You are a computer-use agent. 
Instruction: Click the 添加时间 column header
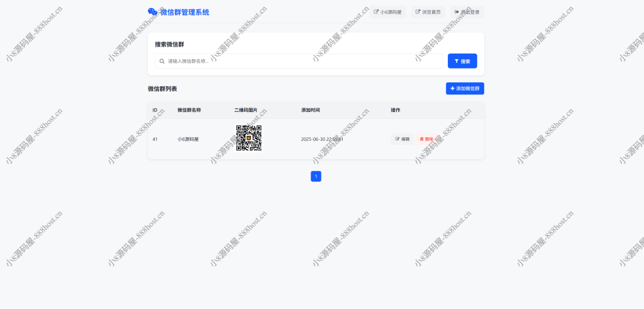(x=310, y=110)
